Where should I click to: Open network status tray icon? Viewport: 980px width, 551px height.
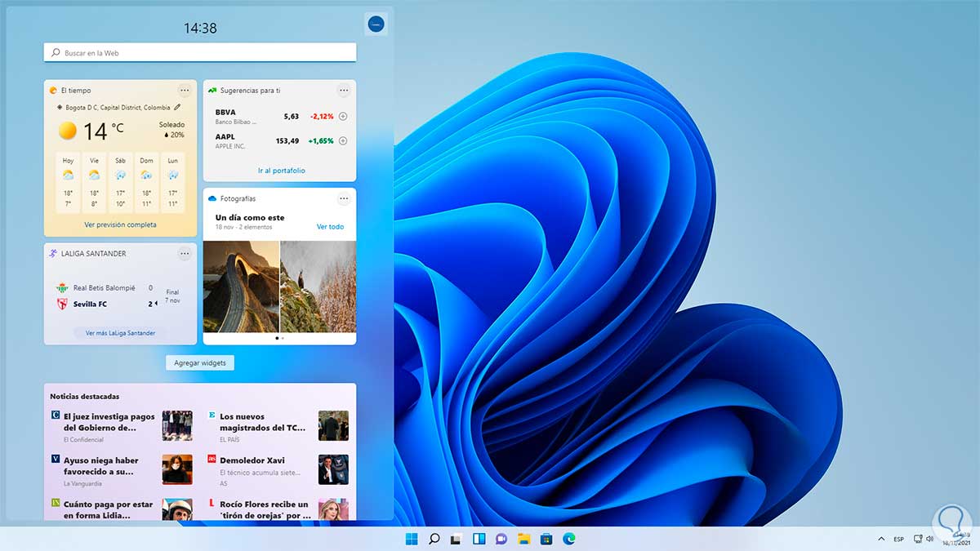click(919, 539)
